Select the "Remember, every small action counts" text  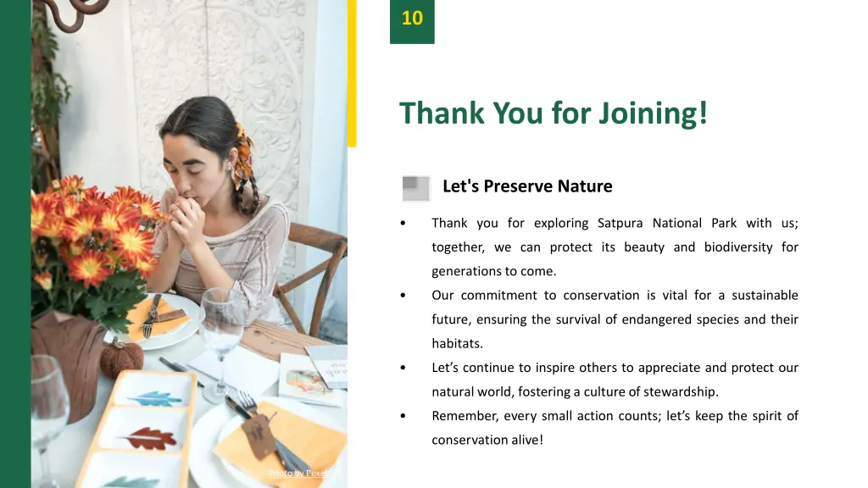click(615, 428)
